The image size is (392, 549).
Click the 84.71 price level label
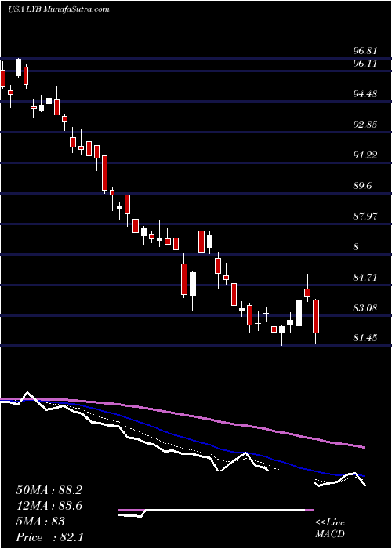coord(365,278)
